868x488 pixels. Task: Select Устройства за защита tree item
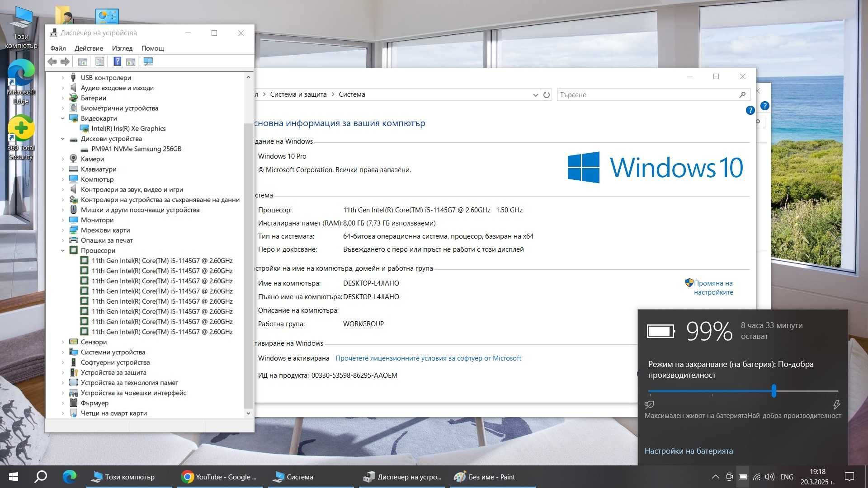113,372
